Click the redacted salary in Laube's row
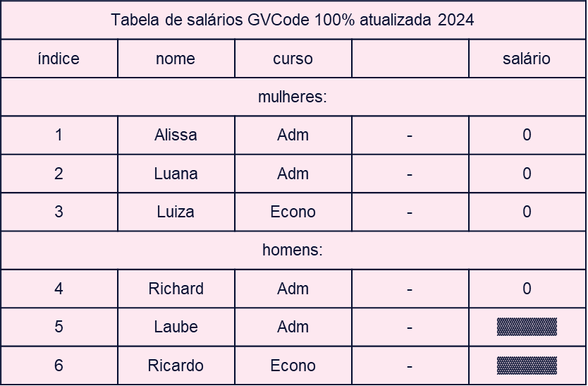 click(527, 327)
